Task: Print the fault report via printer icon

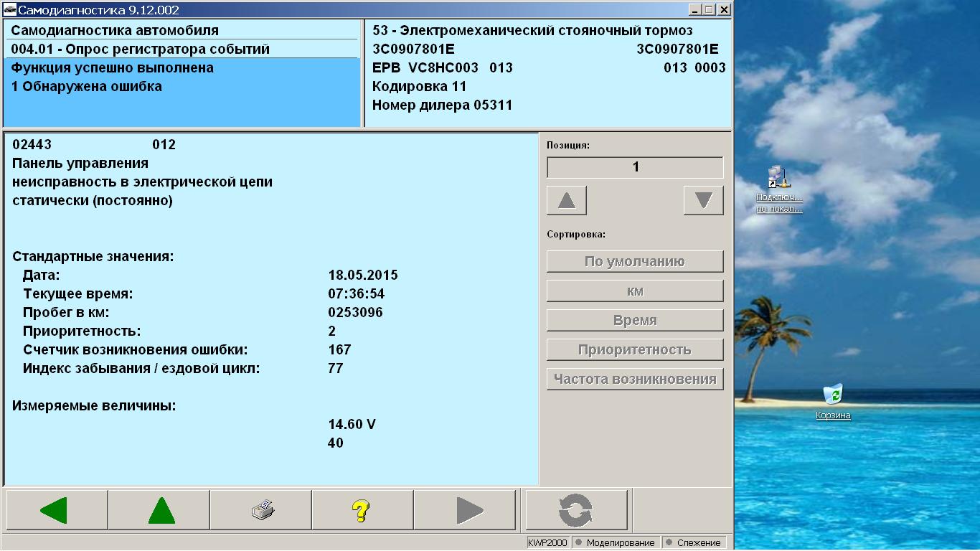Action: 261,510
